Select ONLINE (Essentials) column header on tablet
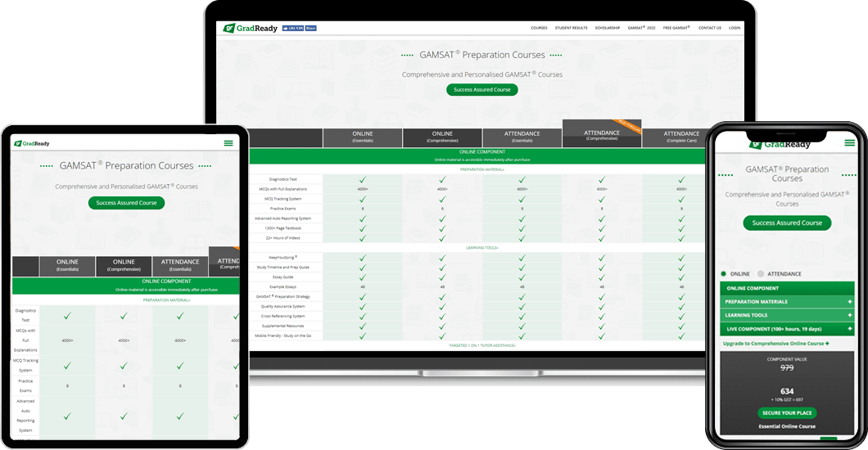Viewport: 868px width, 450px height. 67,266
